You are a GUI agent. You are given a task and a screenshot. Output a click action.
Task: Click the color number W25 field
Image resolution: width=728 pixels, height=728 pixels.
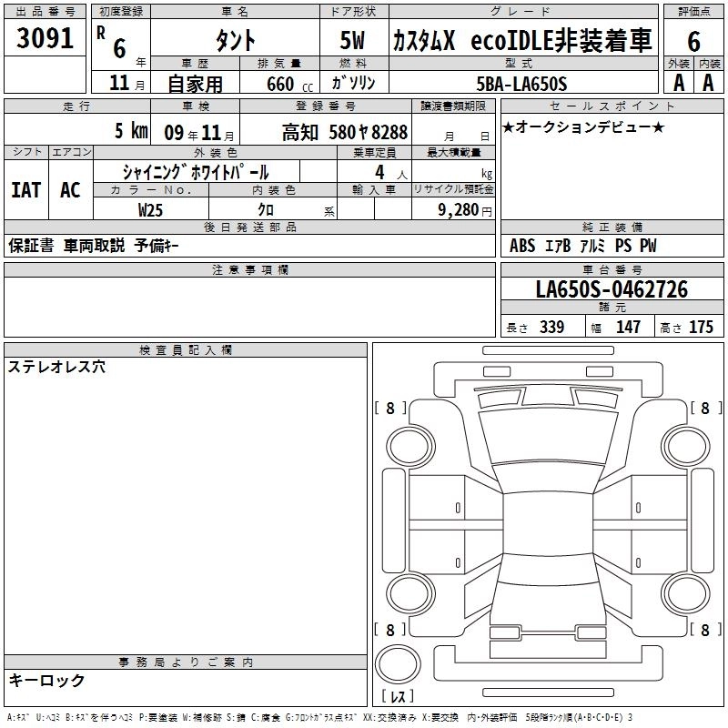pos(151,209)
